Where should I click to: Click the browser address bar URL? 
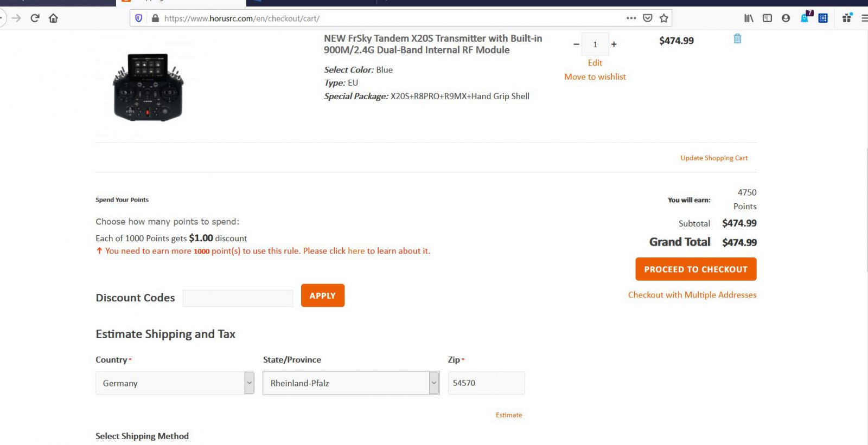coord(241,18)
